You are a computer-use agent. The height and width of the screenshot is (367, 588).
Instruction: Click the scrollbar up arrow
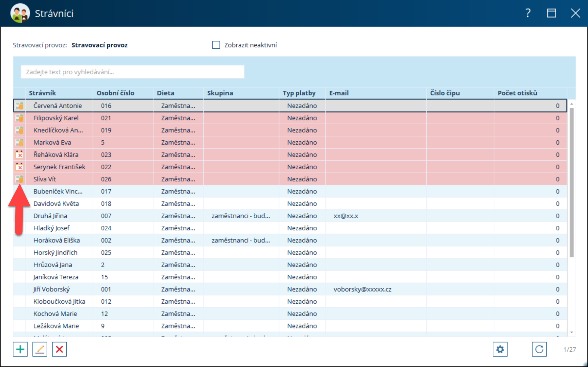(x=571, y=104)
